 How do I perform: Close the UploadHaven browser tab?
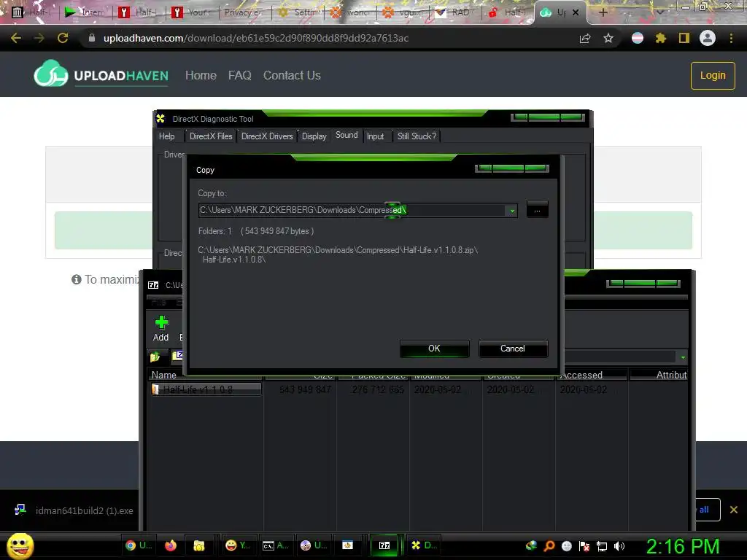point(576,12)
